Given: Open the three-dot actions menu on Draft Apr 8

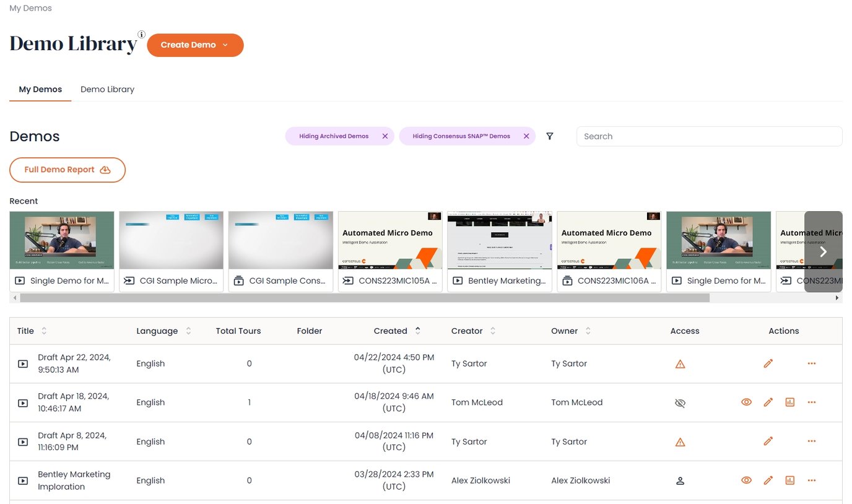Looking at the screenshot, I should [811, 441].
